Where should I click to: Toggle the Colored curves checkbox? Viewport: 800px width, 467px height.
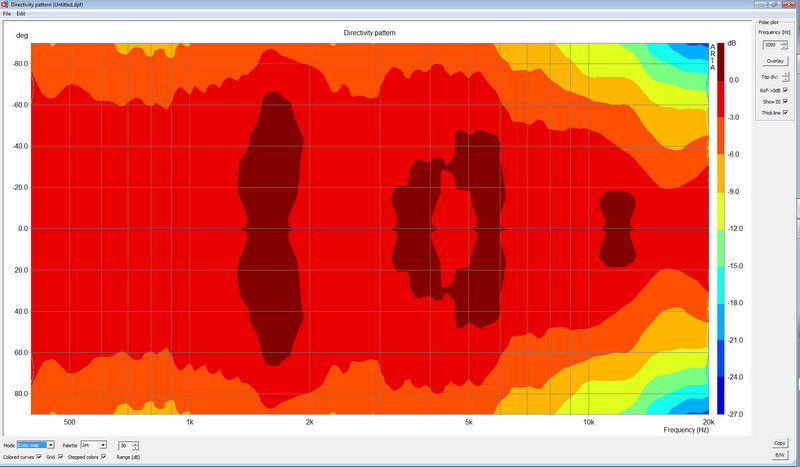click(38, 456)
